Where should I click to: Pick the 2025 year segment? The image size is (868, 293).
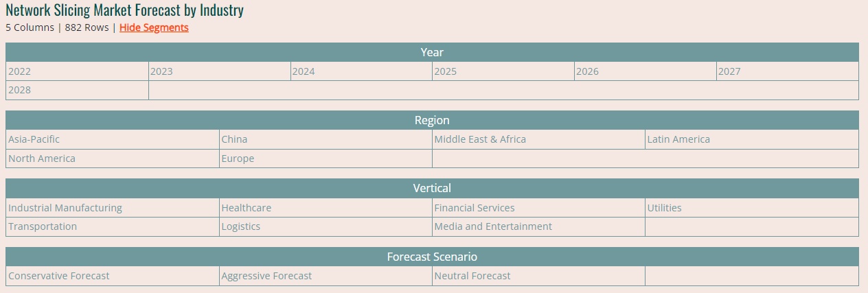point(446,71)
